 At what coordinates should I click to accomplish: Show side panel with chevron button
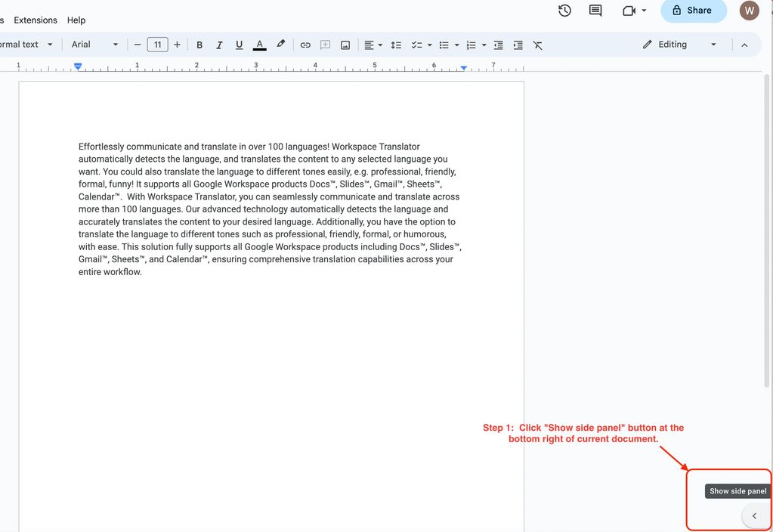[x=754, y=515]
